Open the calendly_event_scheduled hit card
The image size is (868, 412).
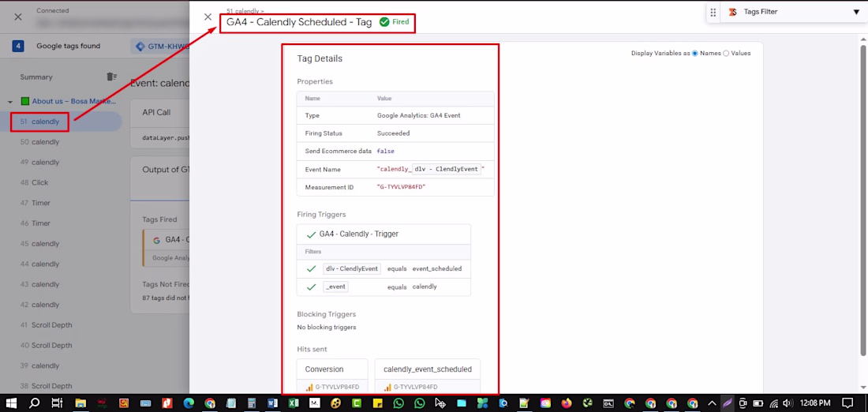[428, 376]
